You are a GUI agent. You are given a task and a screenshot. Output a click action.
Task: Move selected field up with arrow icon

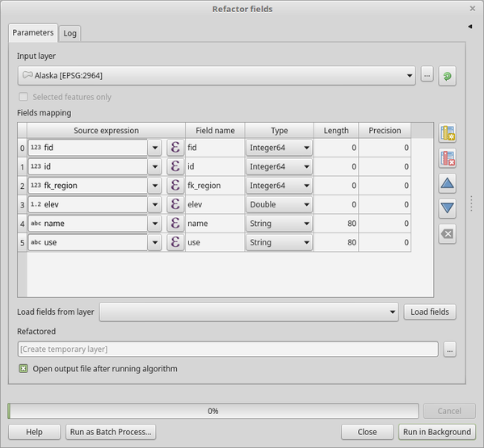448,184
